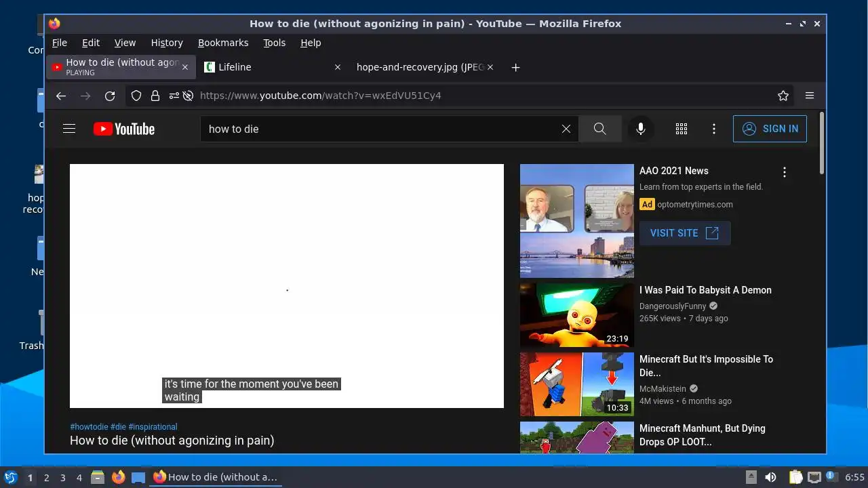Click the network tray icon
Viewport: 868px width, 488px height.
point(814,477)
